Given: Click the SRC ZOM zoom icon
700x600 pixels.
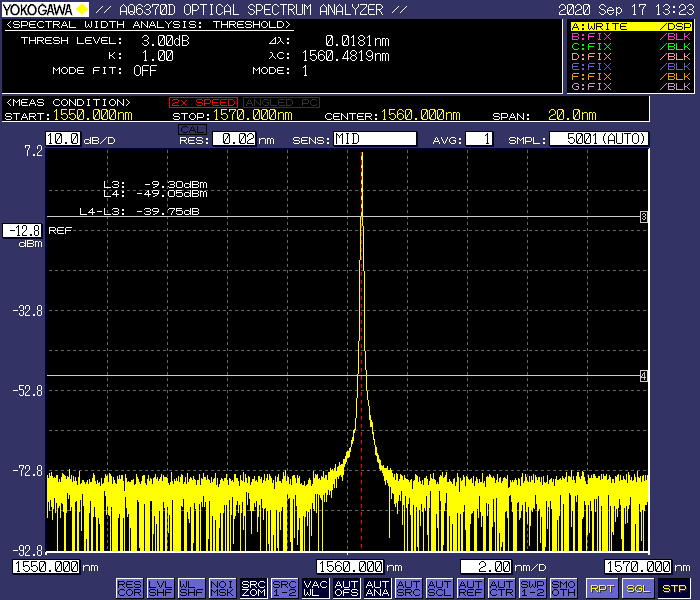Looking at the screenshot, I should click(254, 588).
